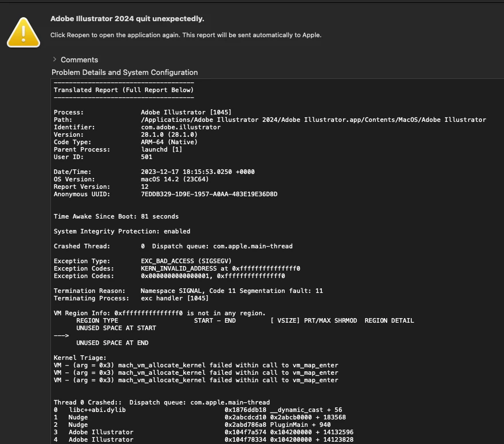Click exception codes '0x0000000000000001' line
This screenshot has width=504, height=444.
213,276
